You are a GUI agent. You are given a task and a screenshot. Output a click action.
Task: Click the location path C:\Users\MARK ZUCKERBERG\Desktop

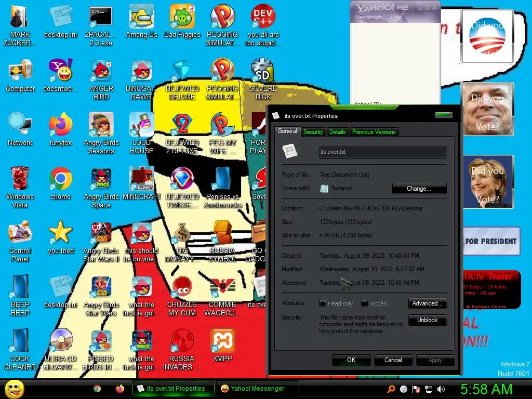[x=371, y=208]
